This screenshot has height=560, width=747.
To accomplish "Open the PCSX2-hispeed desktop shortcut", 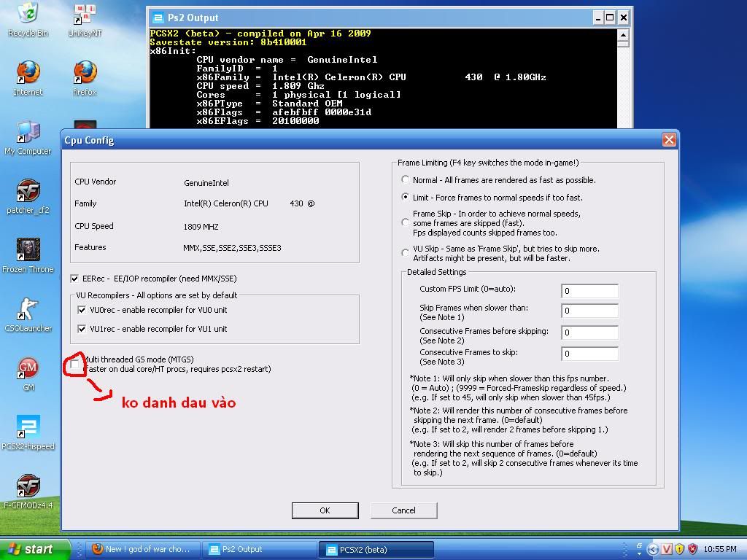I will pos(28,427).
